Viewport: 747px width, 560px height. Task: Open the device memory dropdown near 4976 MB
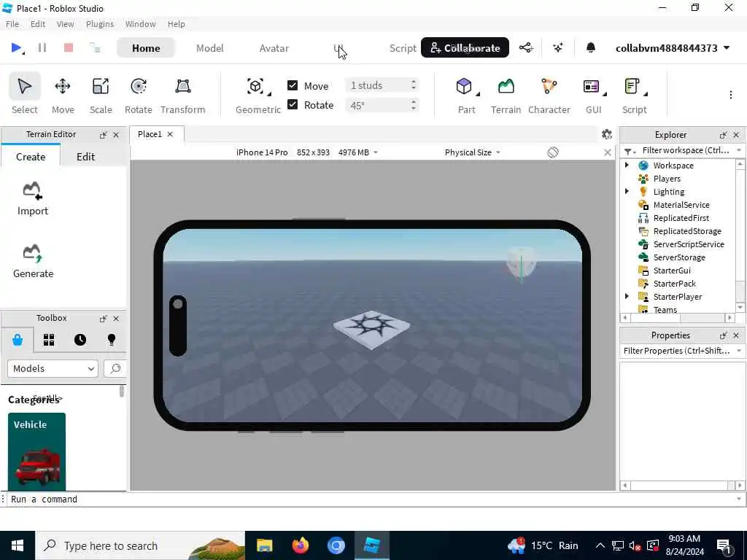(x=376, y=152)
